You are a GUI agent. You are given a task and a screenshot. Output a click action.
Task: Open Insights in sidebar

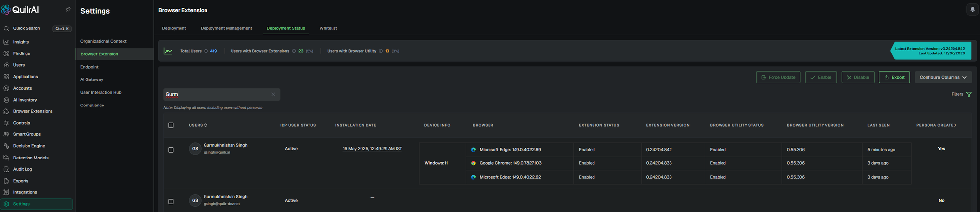21,42
